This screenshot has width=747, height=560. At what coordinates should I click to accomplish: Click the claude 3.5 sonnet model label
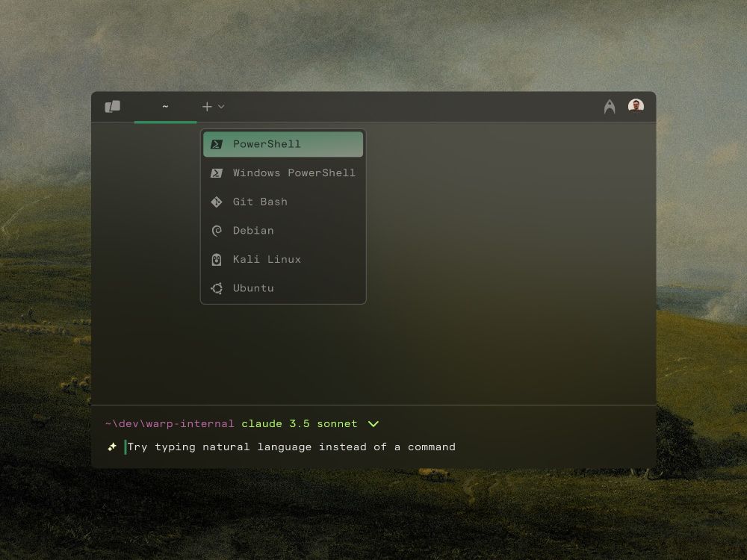[300, 424]
